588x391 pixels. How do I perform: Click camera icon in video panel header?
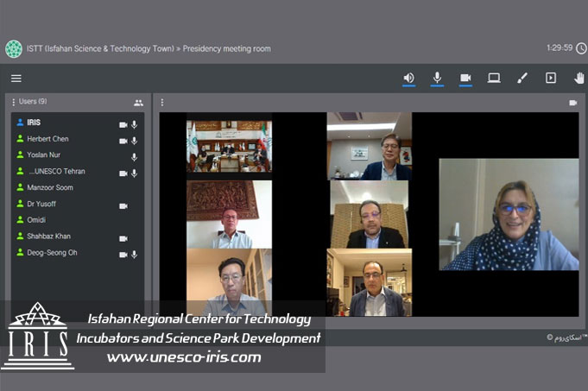[572, 102]
